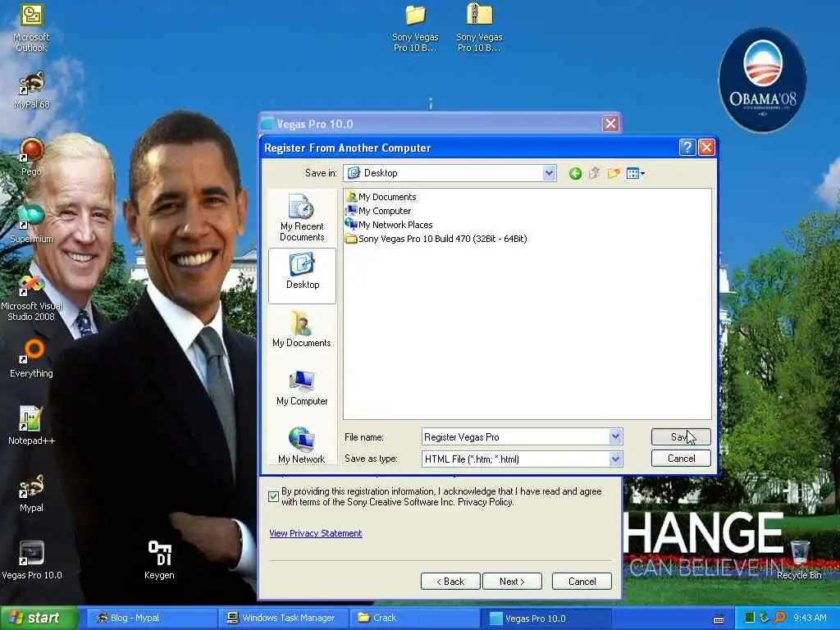This screenshot has width=840, height=630.
Task: Click the dialog help question-mark button
Action: [687, 148]
